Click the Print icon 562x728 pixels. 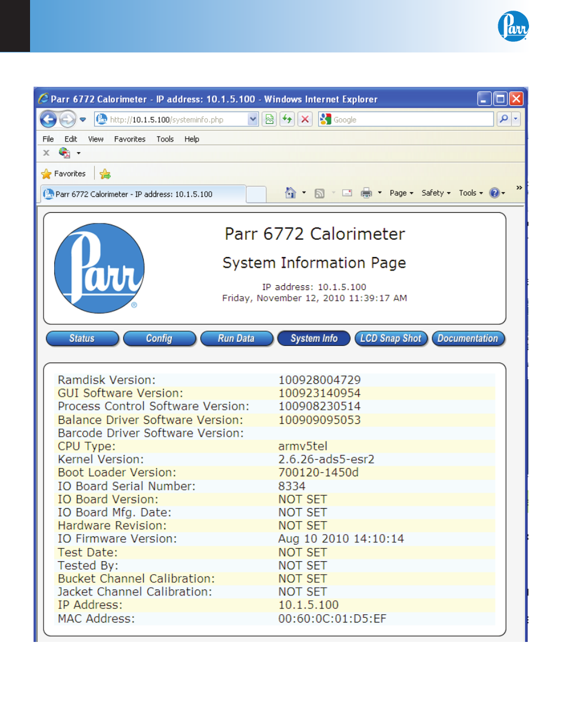coord(366,193)
